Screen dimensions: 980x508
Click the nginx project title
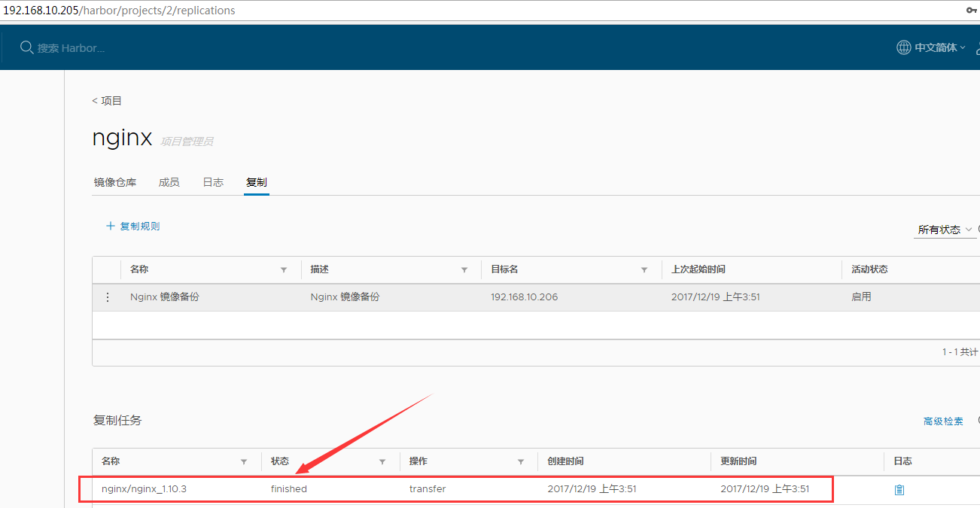pos(122,138)
